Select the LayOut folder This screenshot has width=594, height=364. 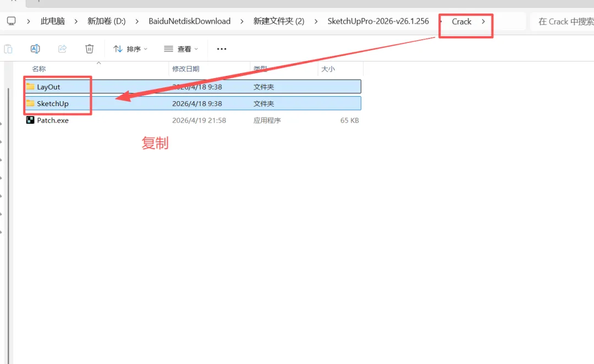[193, 87]
